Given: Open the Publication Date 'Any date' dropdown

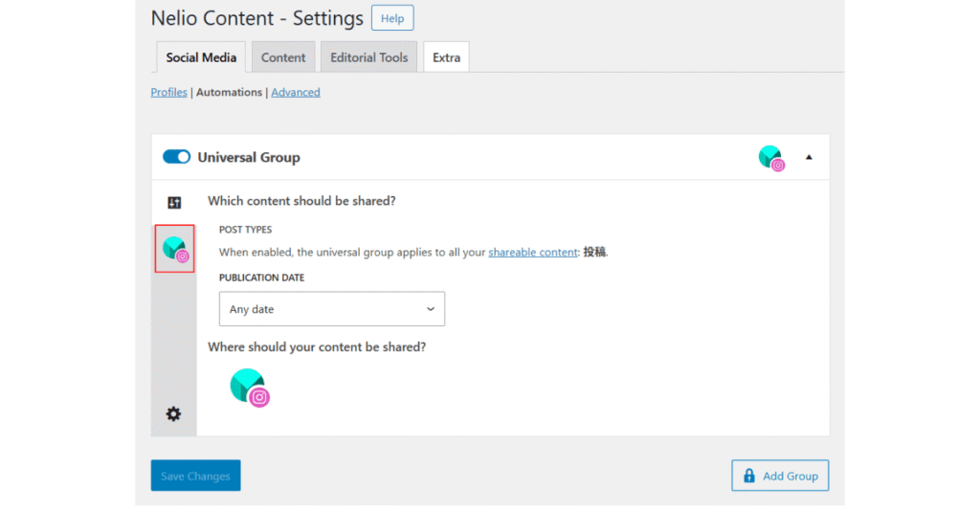Looking at the screenshot, I should click(x=332, y=309).
